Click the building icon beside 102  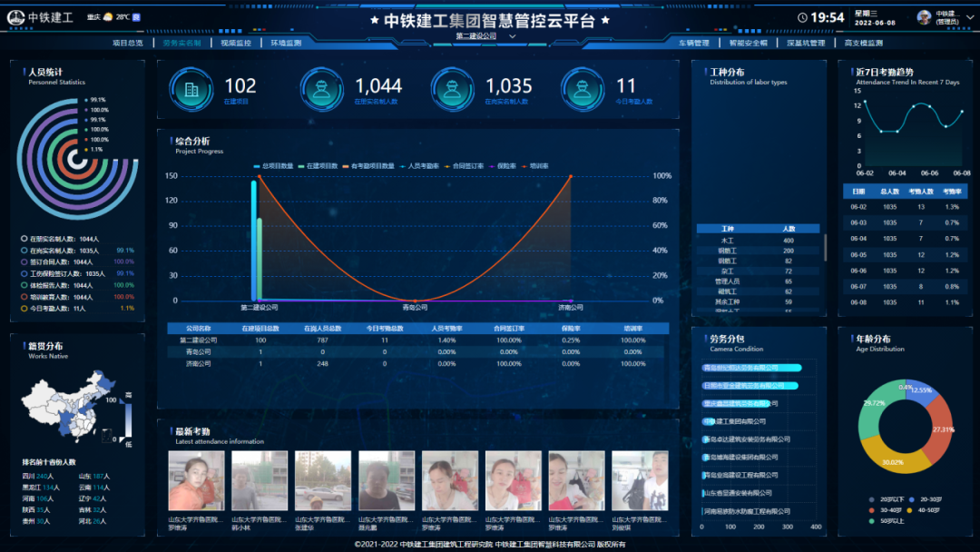coord(191,90)
